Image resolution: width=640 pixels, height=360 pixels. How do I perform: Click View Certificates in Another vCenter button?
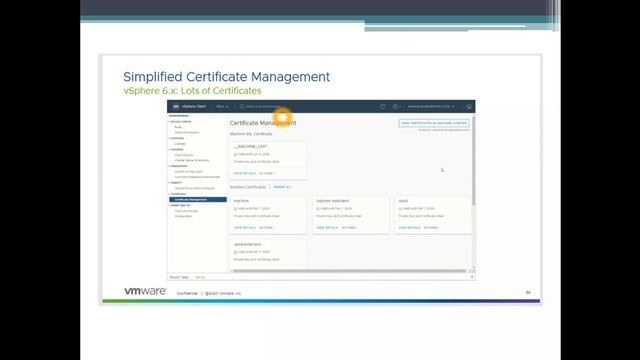click(x=434, y=123)
